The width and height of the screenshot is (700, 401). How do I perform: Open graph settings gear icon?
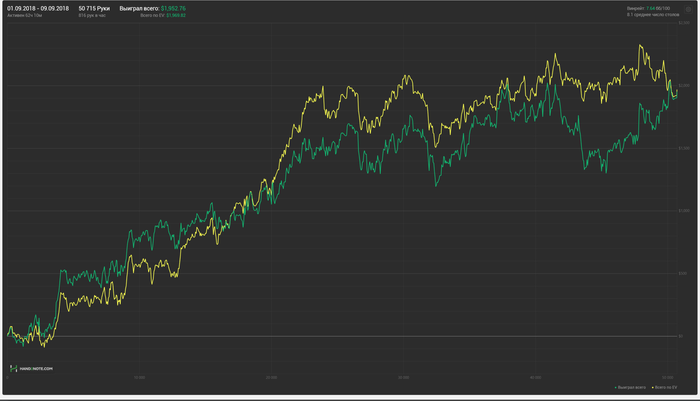(688, 9)
